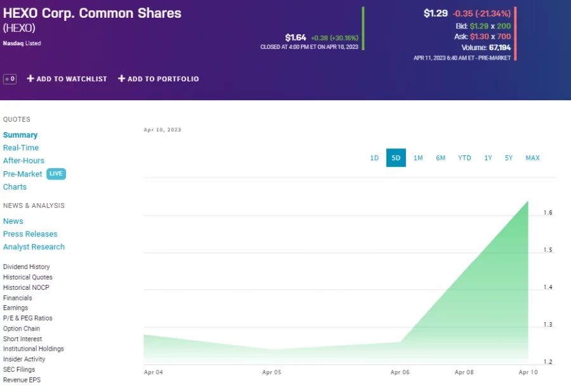
Task: Toggle the LIVE badge next to Pre-Market
Action: click(56, 174)
